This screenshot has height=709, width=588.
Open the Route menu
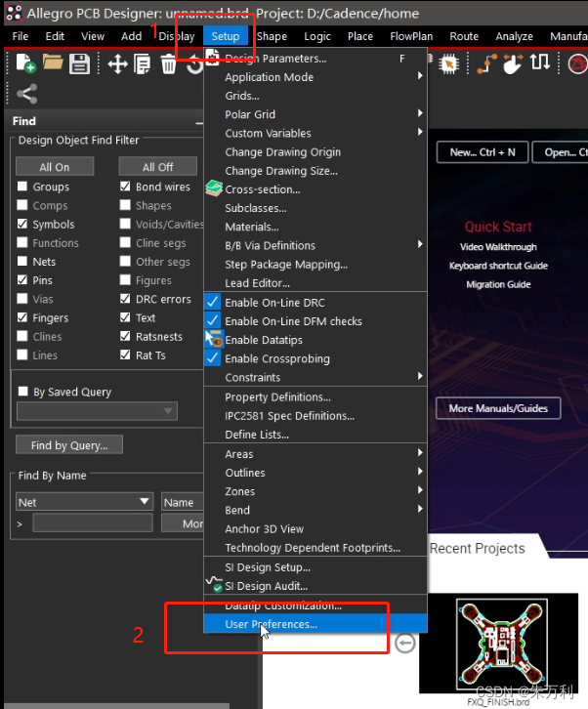[464, 36]
